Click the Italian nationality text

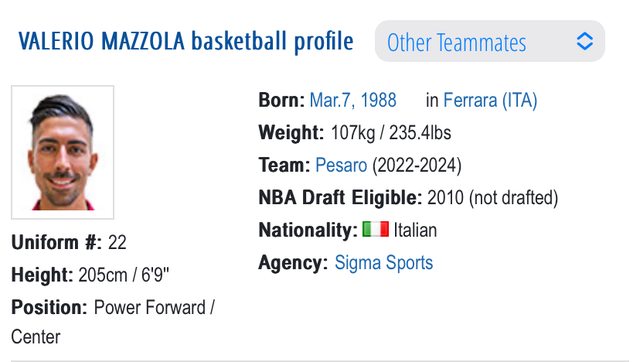point(415,230)
